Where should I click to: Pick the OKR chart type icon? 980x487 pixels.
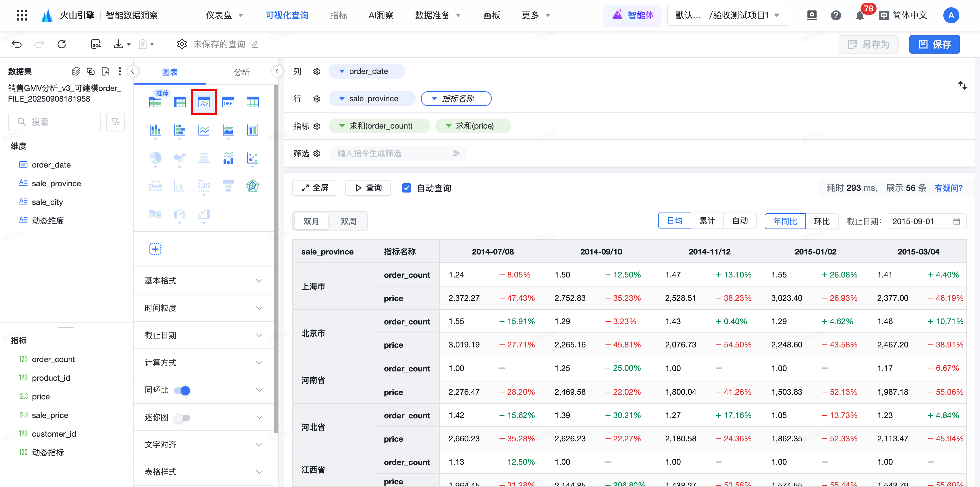click(x=228, y=102)
